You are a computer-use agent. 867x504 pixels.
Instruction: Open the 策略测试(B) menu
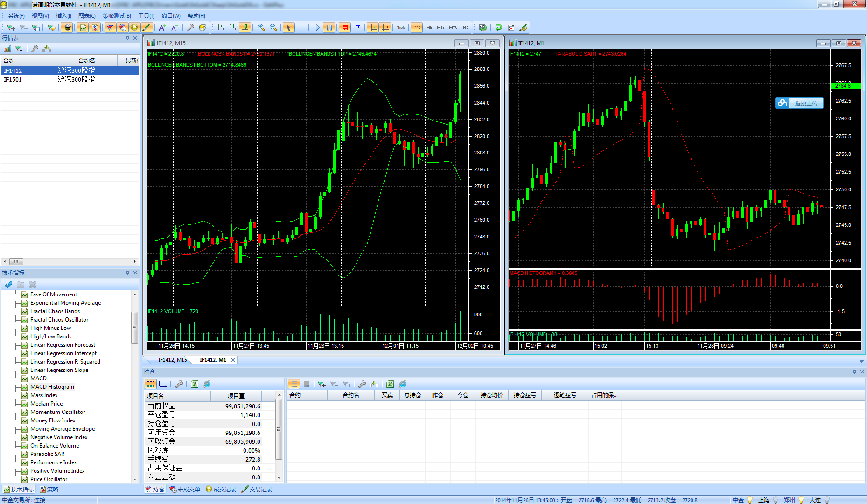point(117,16)
